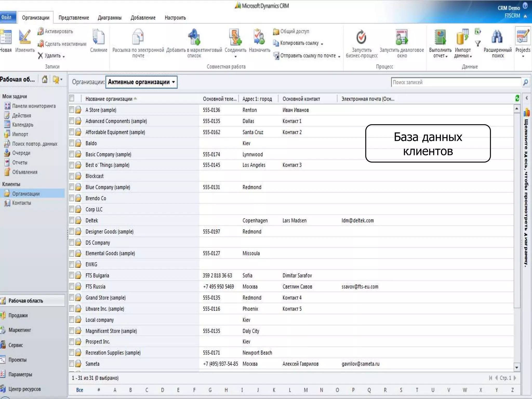Click the green refresh icon above grid
This screenshot has height=399, width=532.
point(517,98)
